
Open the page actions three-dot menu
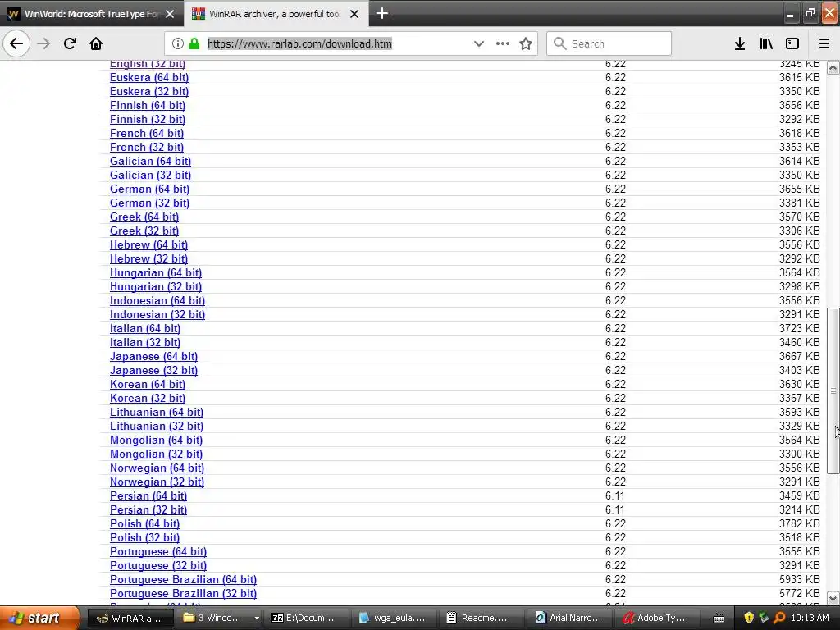pyautogui.click(x=503, y=43)
